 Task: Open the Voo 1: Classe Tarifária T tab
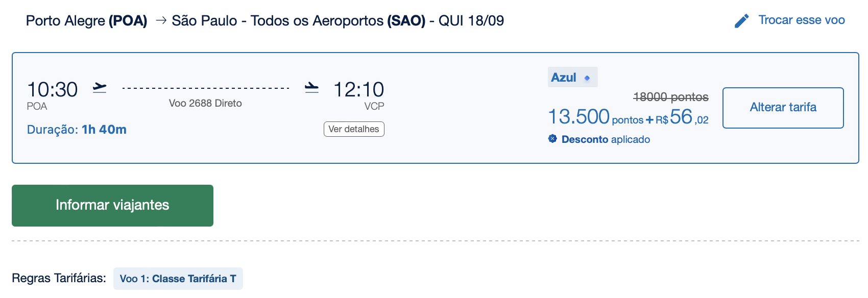178,279
